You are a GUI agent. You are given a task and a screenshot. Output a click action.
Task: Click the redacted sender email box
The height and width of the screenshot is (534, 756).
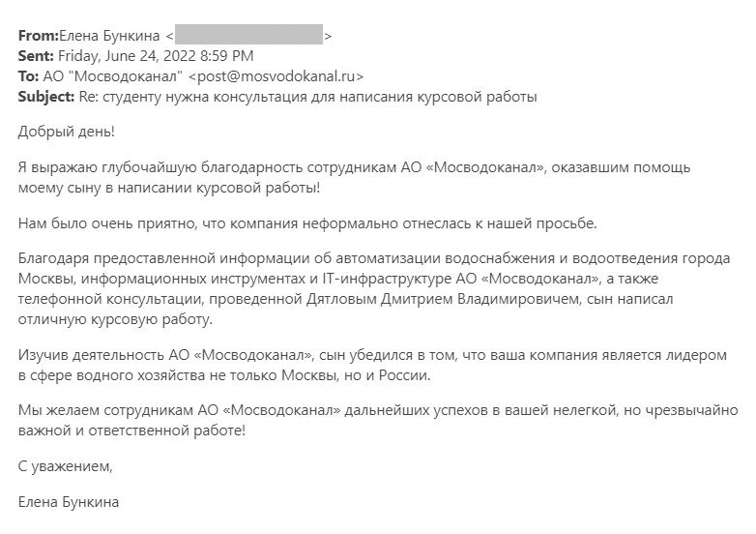[248, 34]
